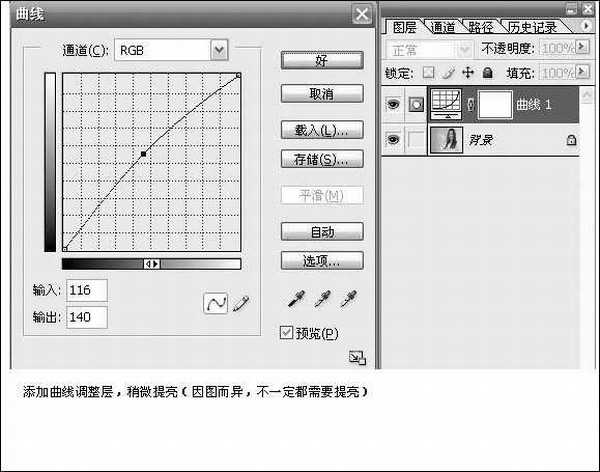The height and width of the screenshot is (472, 600).
Task: Pick the black point eyedropper
Action: click(x=297, y=298)
